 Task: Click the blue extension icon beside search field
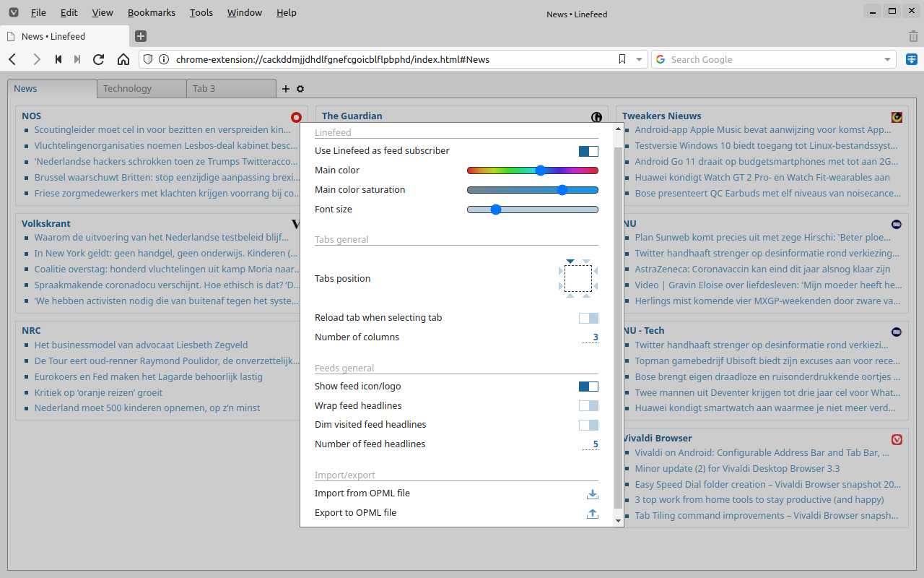pos(912,59)
